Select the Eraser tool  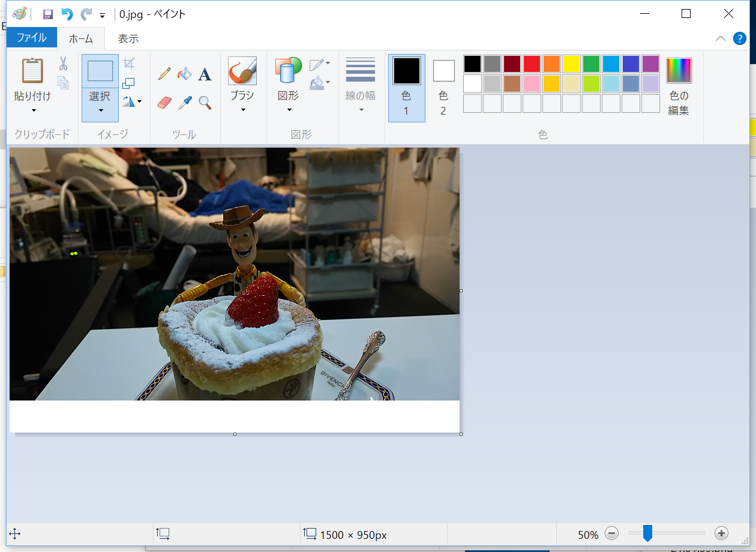164,103
